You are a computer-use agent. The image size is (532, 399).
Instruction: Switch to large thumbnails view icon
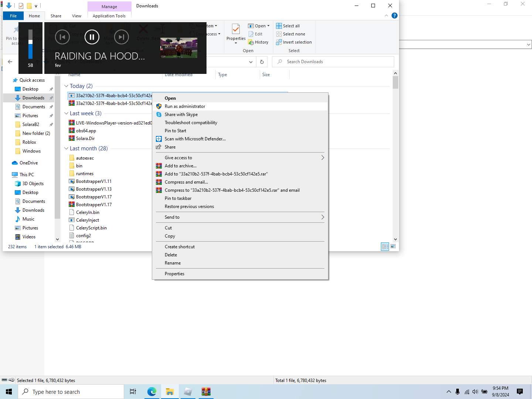click(x=393, y=246)
